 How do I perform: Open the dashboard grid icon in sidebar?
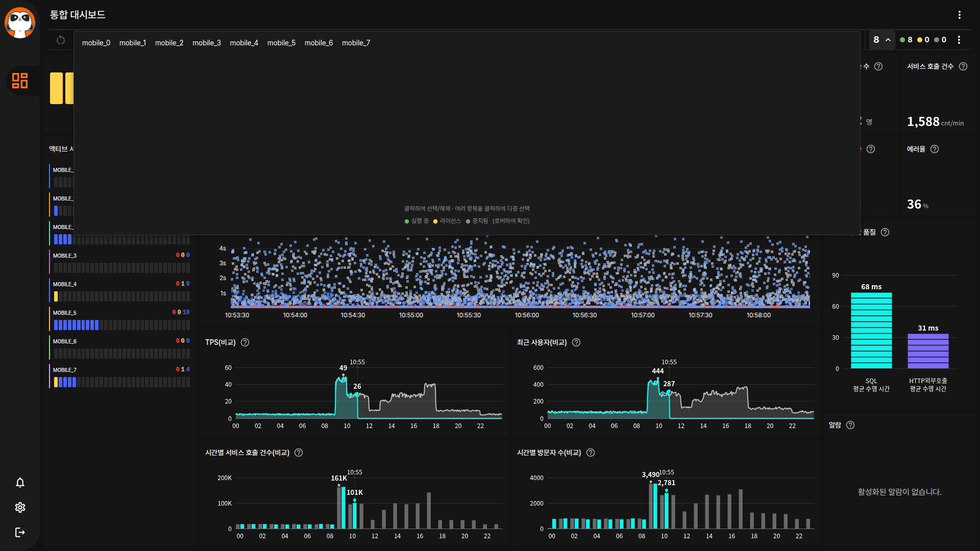tap(20, 81)
